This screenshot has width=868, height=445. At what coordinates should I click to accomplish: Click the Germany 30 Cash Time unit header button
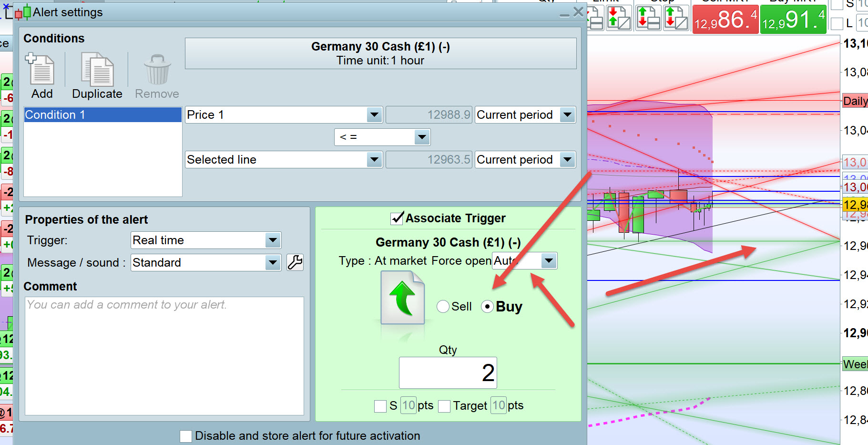click(380, 53)
